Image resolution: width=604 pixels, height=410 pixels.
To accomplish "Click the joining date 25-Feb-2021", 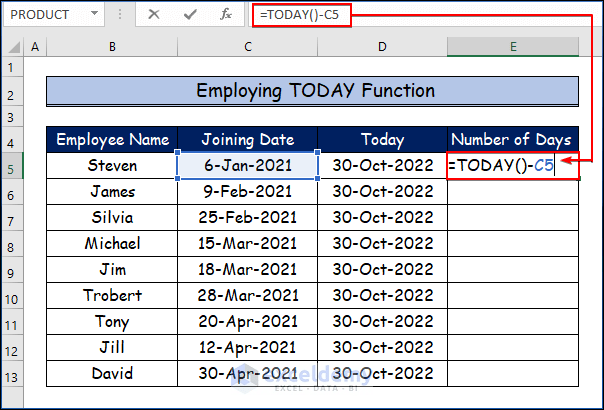I will tap(248, 218).
